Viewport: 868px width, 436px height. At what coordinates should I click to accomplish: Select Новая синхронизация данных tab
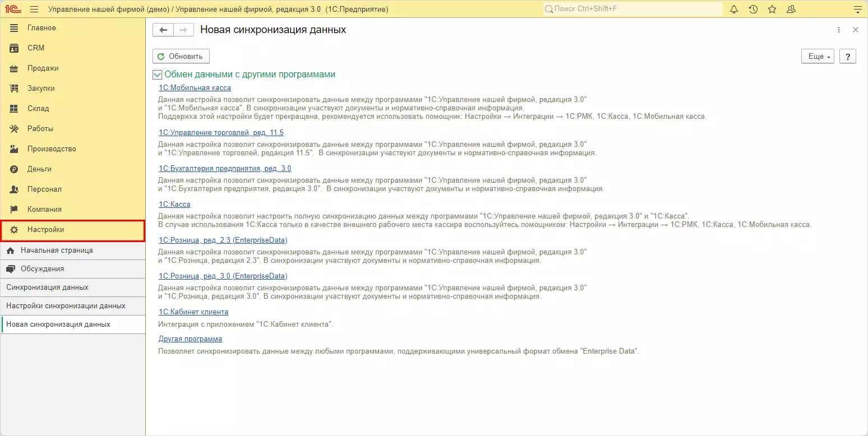73,324
